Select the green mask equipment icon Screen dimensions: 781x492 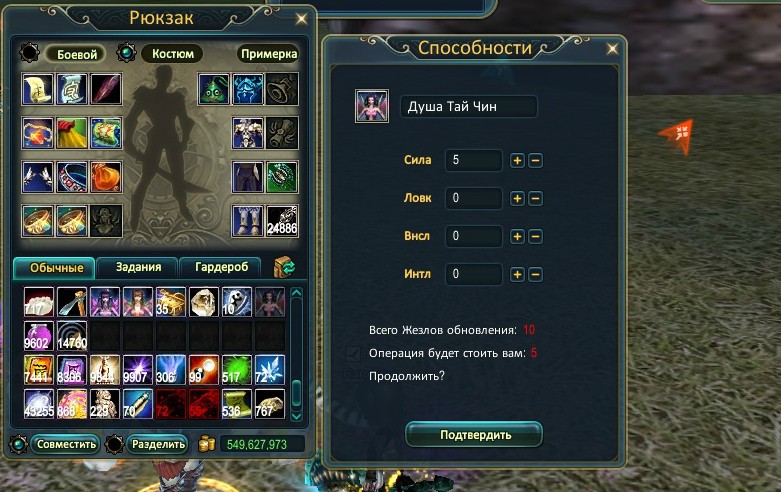pyautogui.click(x=214, y=89)
